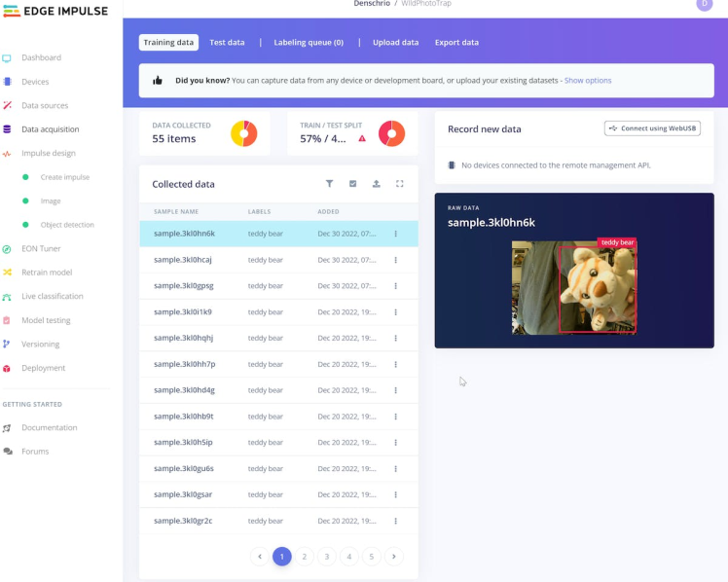Open the filter funnel in Collected data
This screenshot has height=582, width=728.
[329, 184]
